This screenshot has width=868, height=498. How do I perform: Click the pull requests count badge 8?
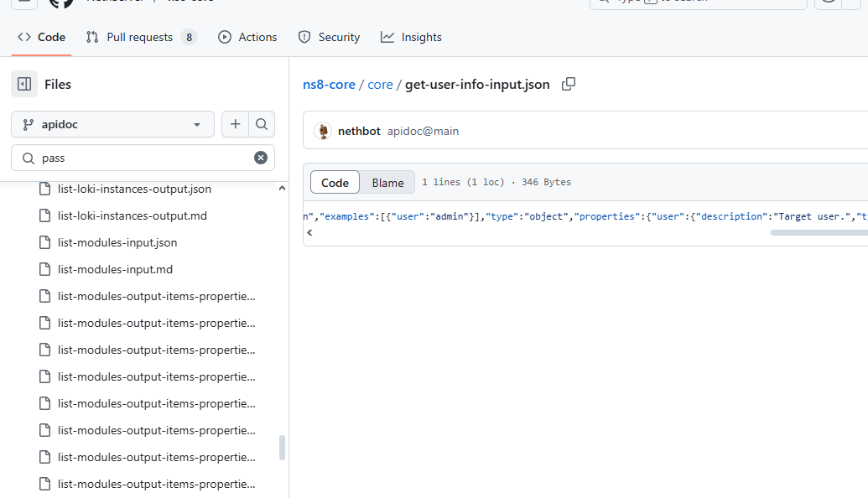(189, 37)
